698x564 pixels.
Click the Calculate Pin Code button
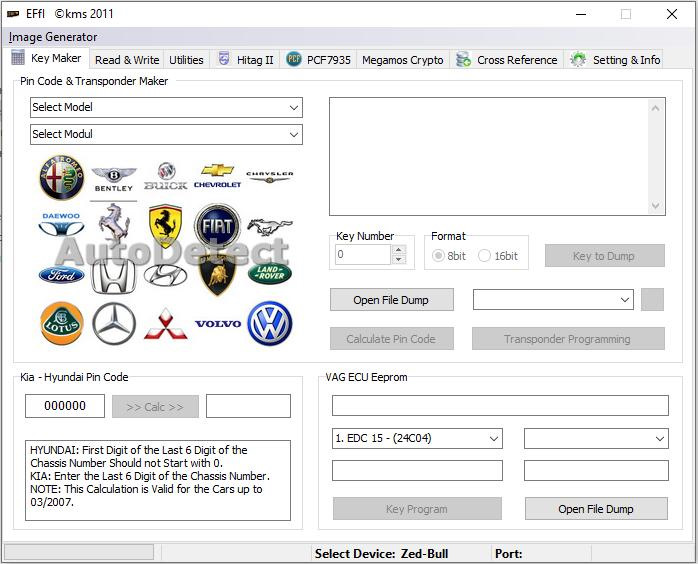[x=392, y=339]
